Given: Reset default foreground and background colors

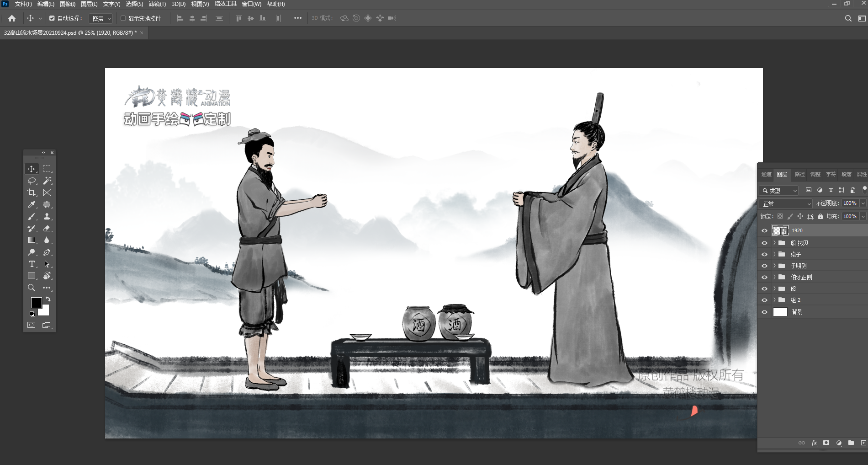Looking at the screenshot, I should click(32, 314).
